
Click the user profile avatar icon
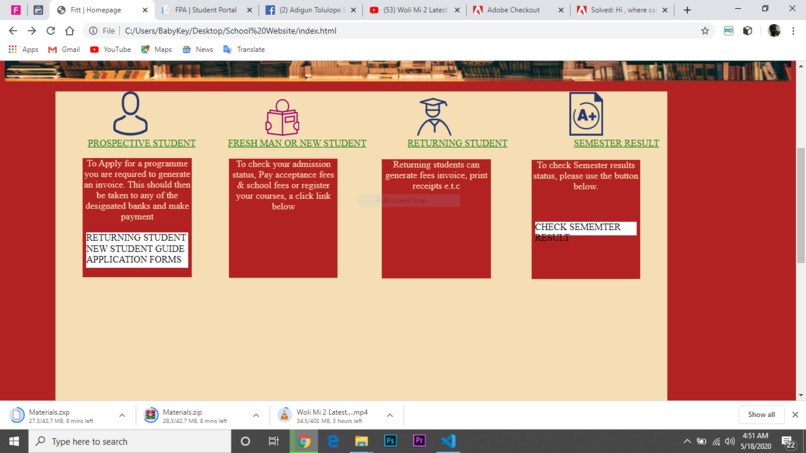tap(774, 31)
